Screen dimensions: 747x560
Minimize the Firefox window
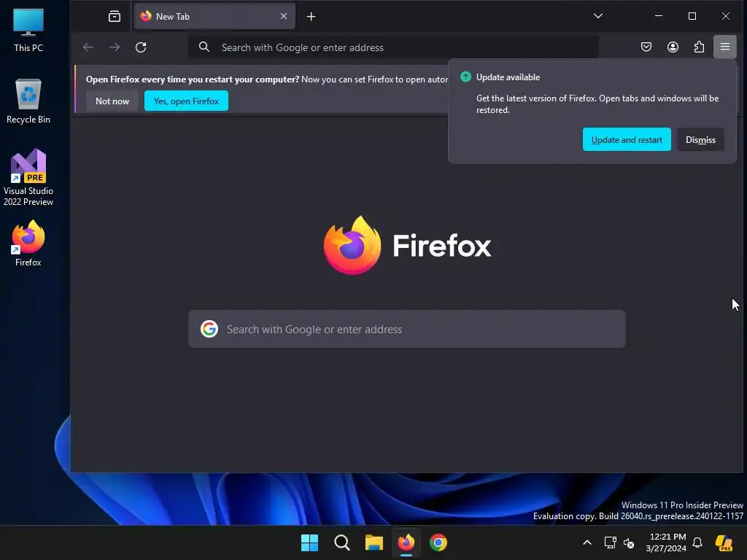[659, 16]
